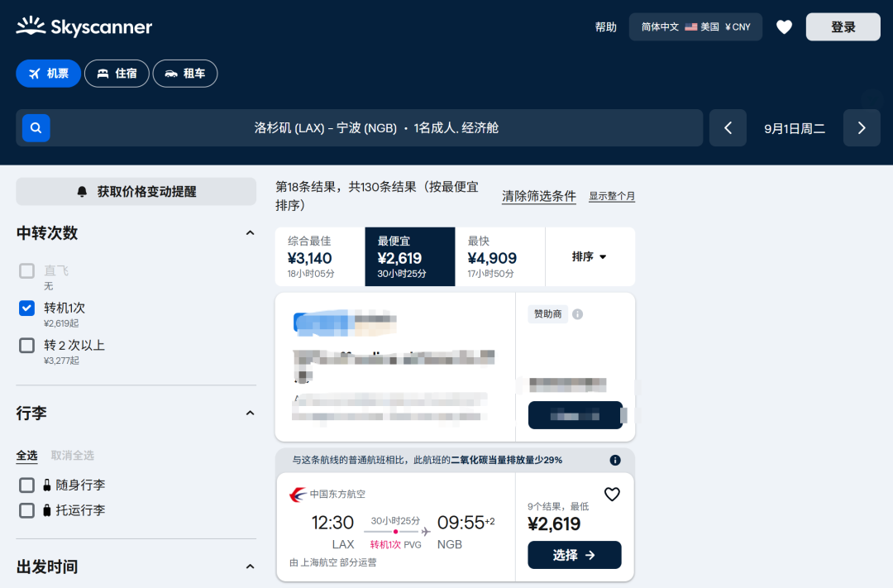Check the 随身行李 checkbox
893x588 pixels.
pyautogui.click(x=26, y=485)
